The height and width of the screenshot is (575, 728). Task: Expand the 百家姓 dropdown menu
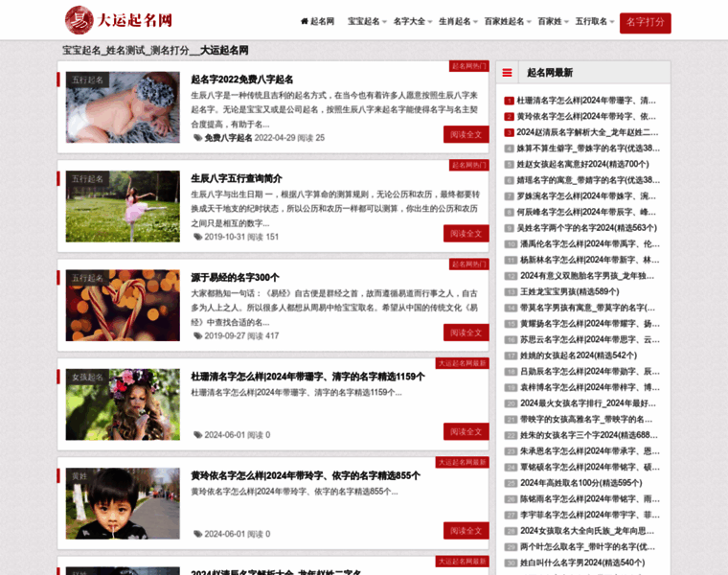pos(553,21)
